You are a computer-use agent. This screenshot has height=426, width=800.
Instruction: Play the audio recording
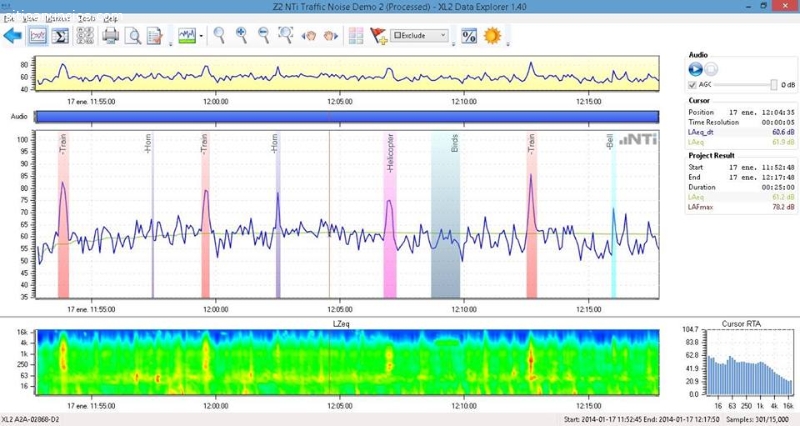[x=696, y=69]
